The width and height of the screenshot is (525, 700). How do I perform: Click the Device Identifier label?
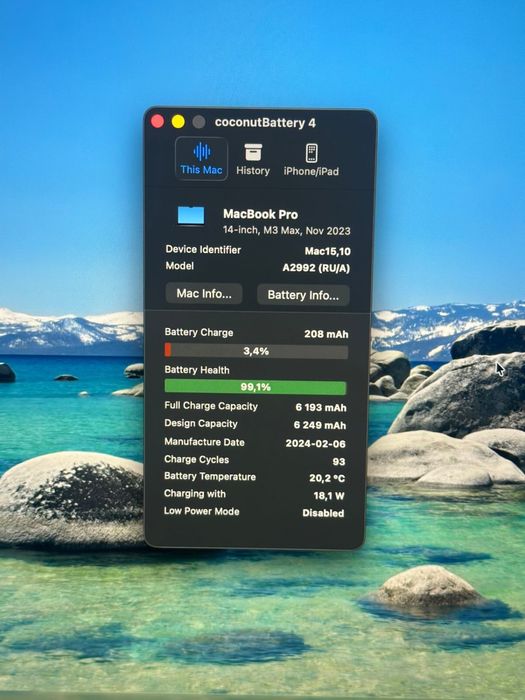coord(203,250)
